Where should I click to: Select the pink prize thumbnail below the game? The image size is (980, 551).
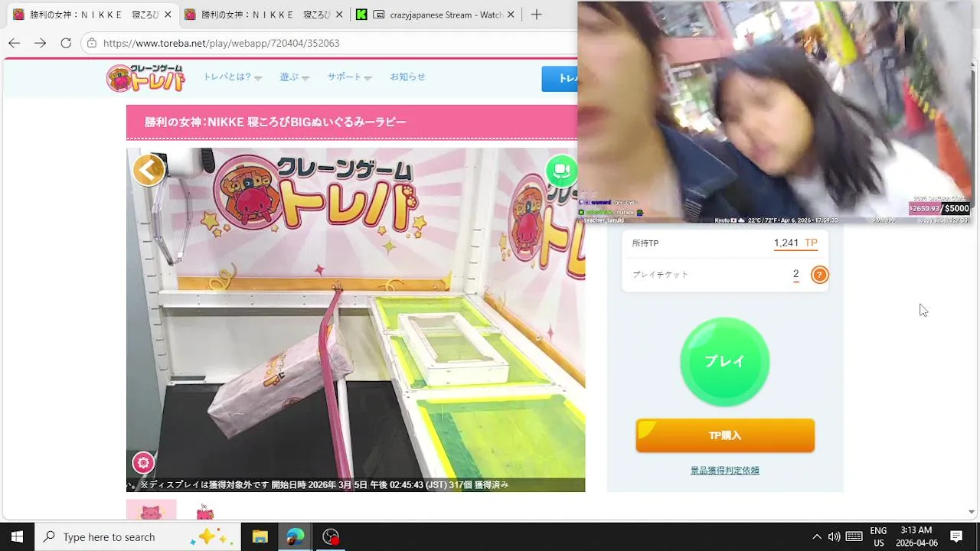click(151, 510)
